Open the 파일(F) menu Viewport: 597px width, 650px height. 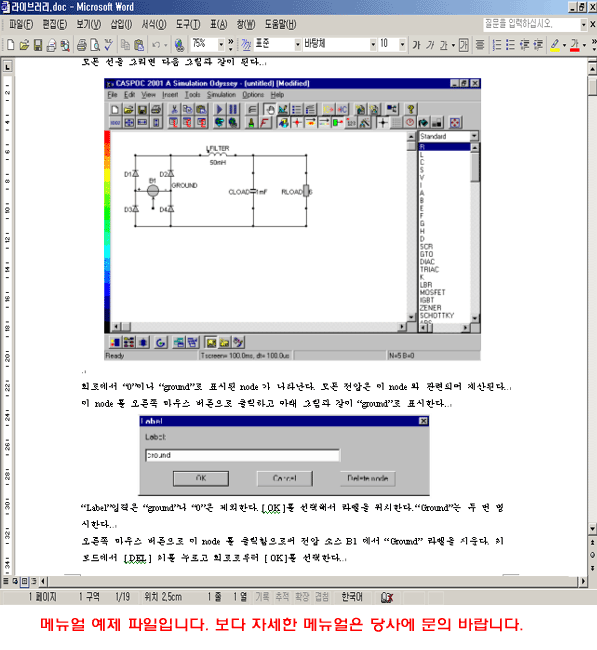tap(21, 24)
